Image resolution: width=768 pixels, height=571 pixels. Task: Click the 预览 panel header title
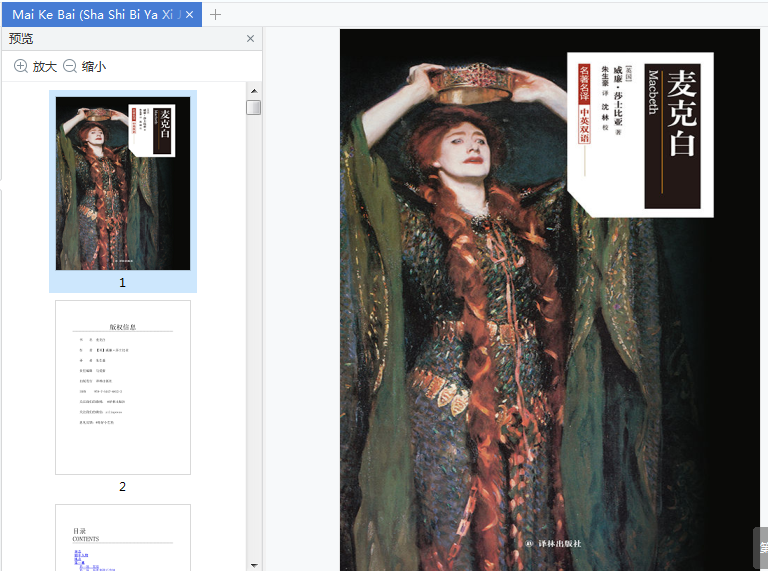click(x=21, y=39)
